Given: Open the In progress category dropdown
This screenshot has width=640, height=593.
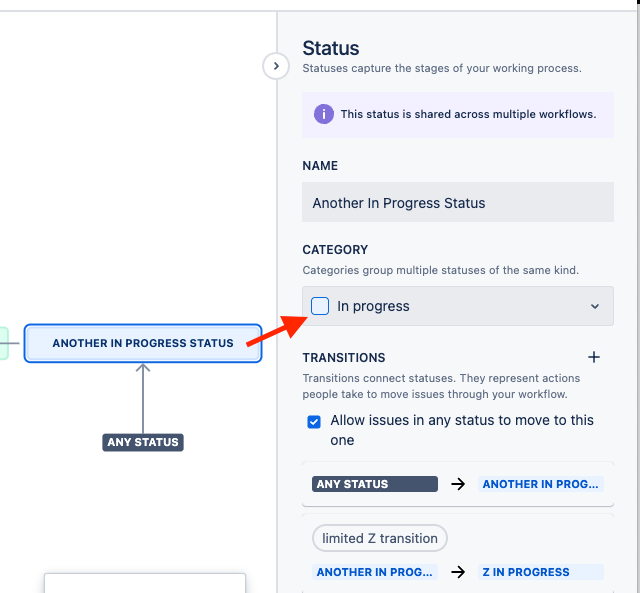Looking at the screenshot, I should point(458,306).
